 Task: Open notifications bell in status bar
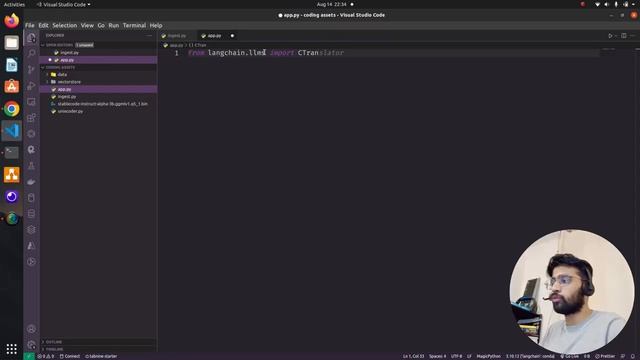pyautogui.click(x=633, y=356)
